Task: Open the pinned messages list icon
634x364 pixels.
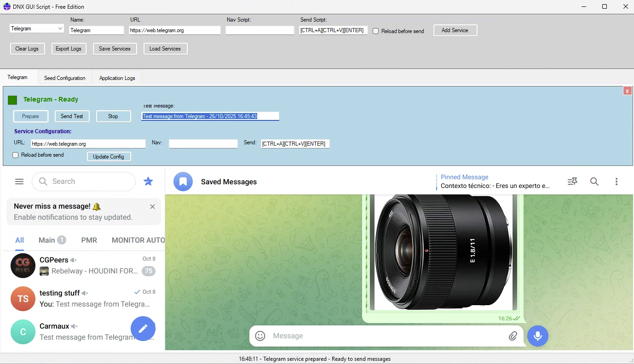Action: click(572, 182)
